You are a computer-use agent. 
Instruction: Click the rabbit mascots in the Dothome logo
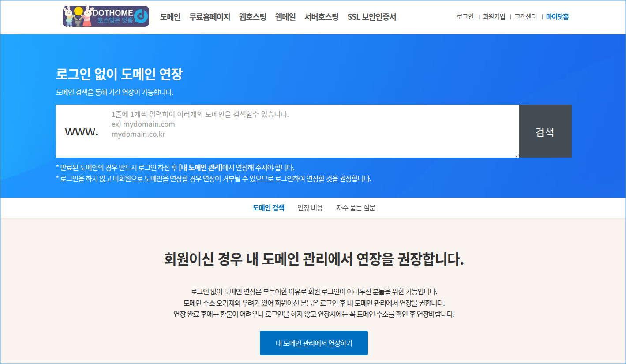[78, 16]
